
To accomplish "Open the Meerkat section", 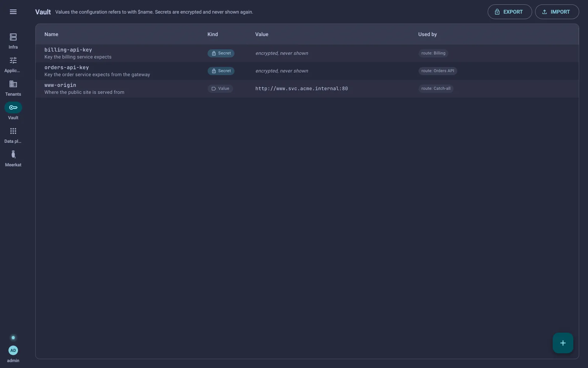I will click(13, 159).
